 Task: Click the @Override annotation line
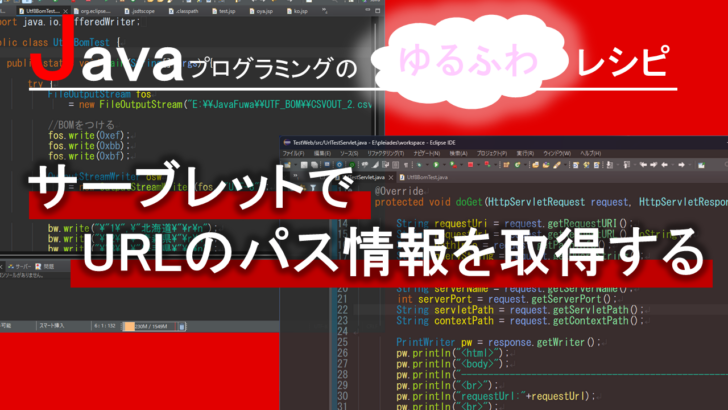point(400,191)
